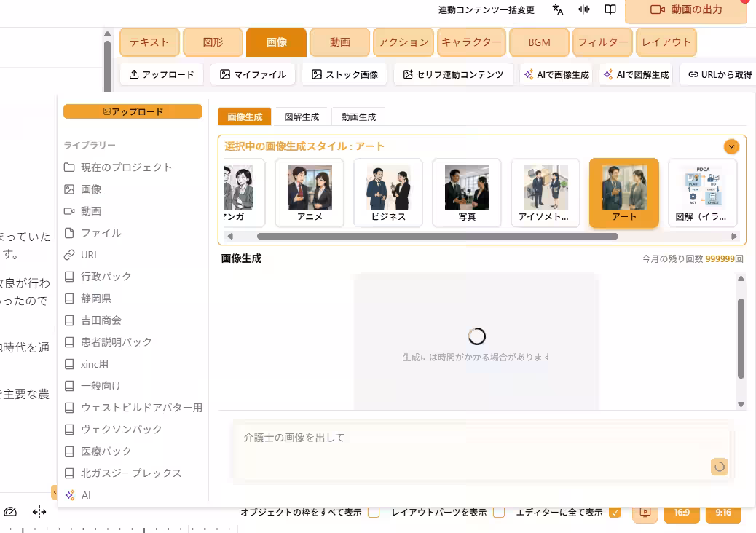Enable オブジェクトの枠をすべて表示 checkbox
The image size is (756, 533).
click(373, 512)
